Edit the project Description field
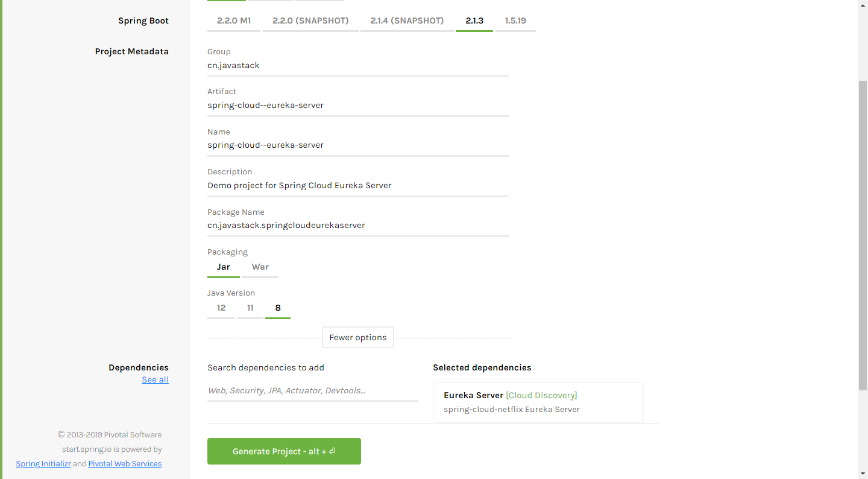This screenshot has height=479, width=868. point(357,185)
